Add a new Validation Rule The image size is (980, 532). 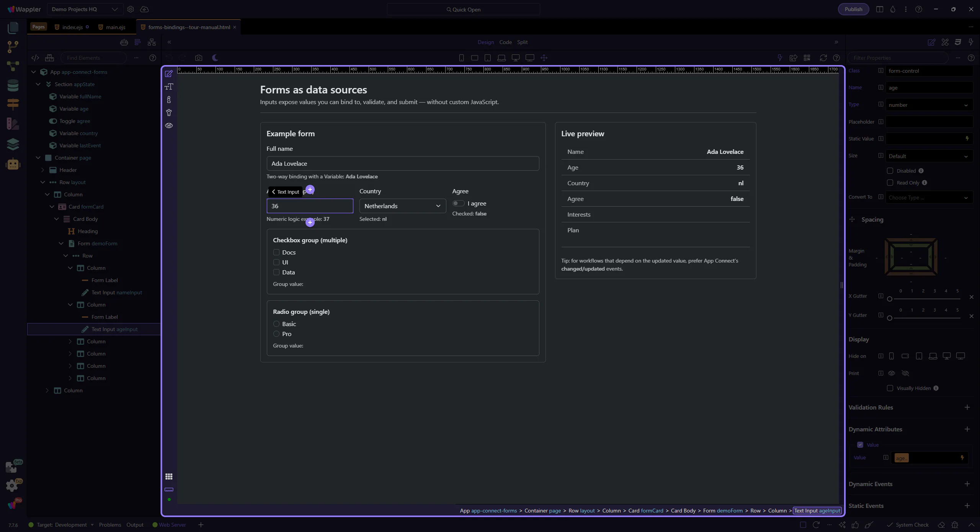[x=967, y=407]
